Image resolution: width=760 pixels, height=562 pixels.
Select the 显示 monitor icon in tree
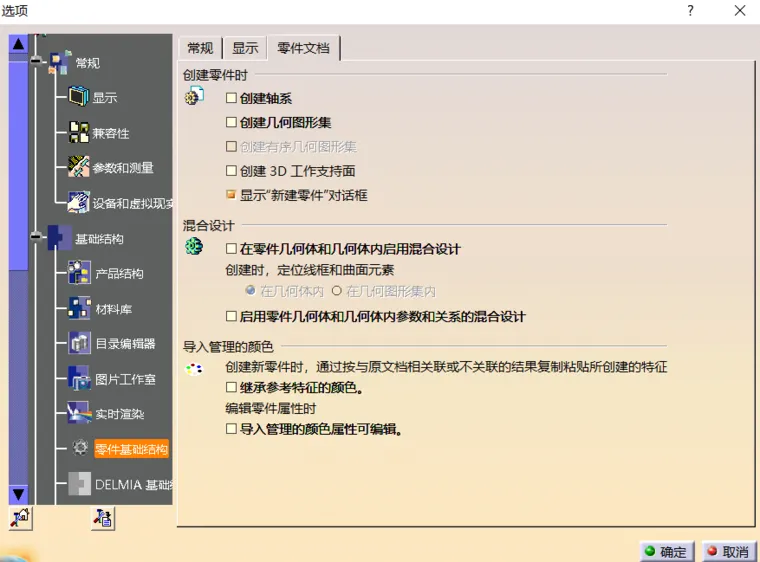click(79, 96)
